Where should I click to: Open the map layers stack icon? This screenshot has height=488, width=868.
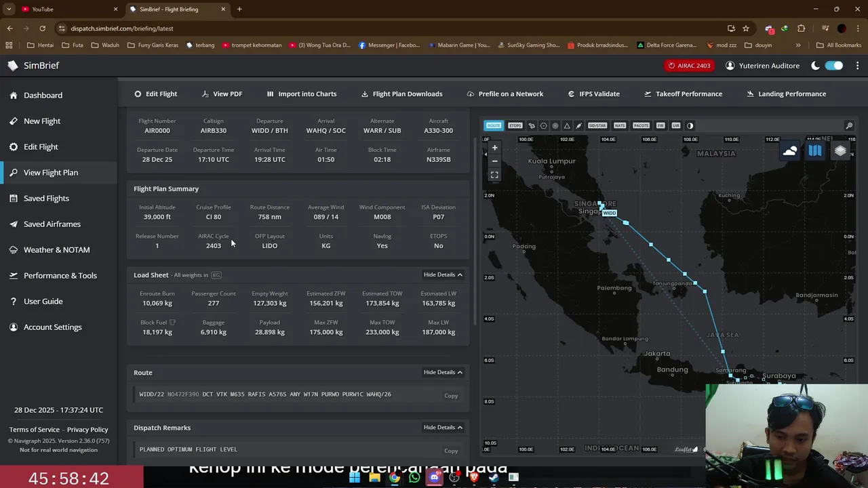(840, 151)
